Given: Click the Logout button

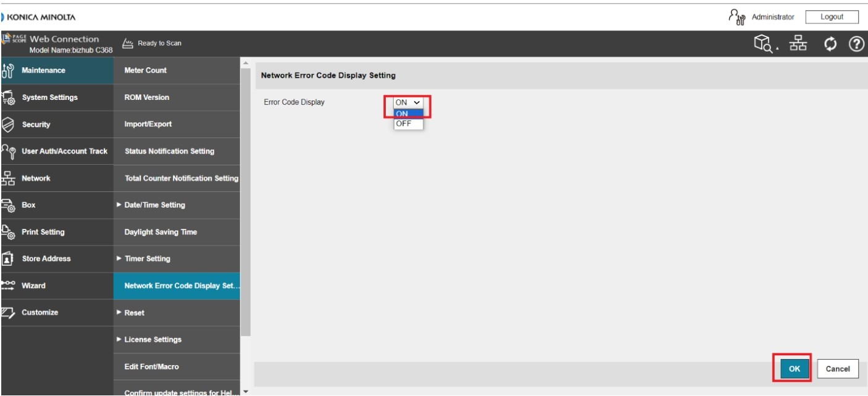Looking at the screenshot, I should [832, 17].
